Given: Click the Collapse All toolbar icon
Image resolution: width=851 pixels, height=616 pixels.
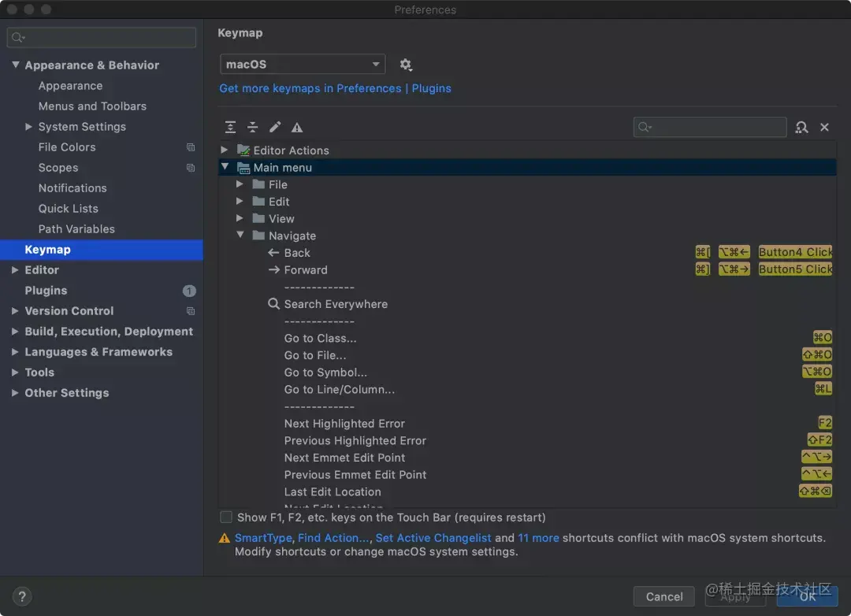Looking at the screenshot, I should [252, 127].
